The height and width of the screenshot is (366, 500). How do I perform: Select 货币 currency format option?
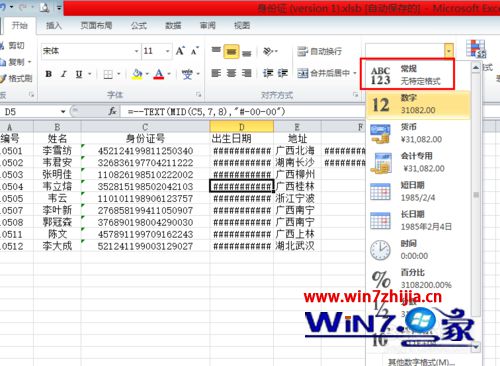pos(418,133)
